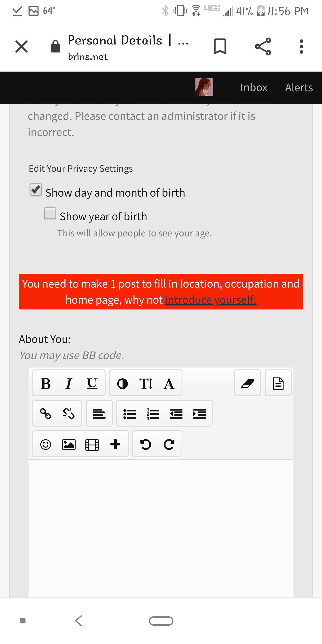Toggle bold formatting in editor
322x644 pixels.
coord(45,383)
